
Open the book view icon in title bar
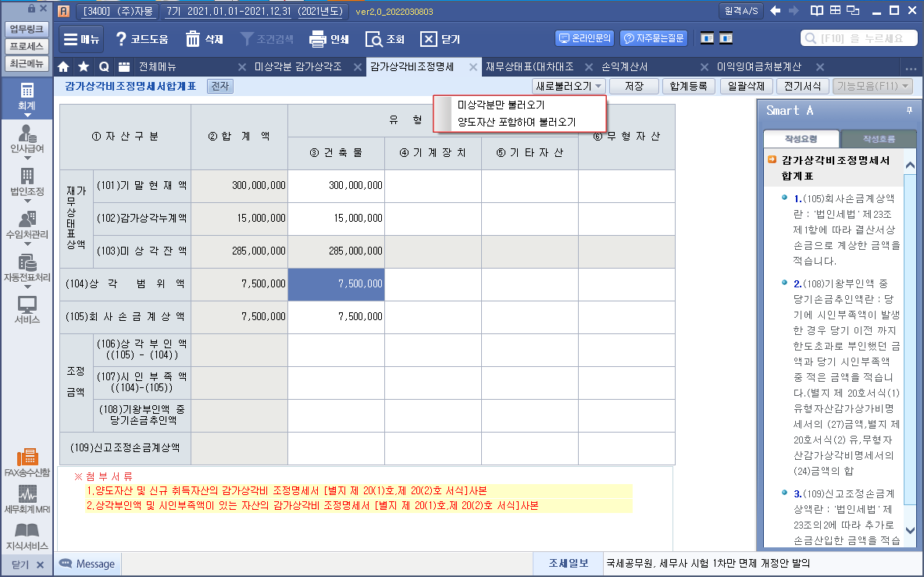coord(817,11)
